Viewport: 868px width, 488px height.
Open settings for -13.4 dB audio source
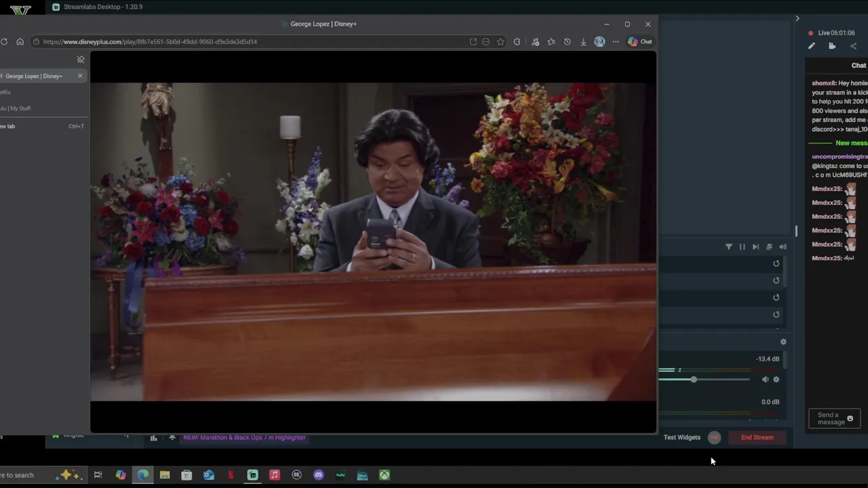(776, 380)
